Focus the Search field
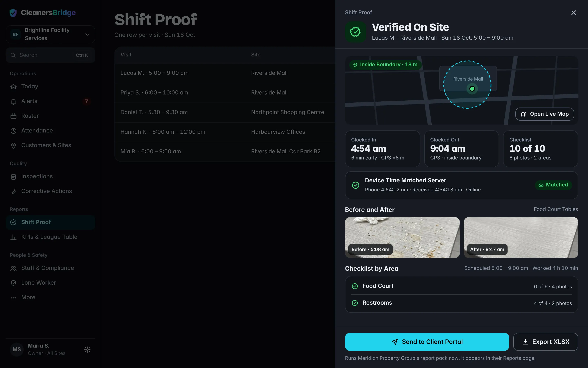588x368 pixels. click(x=50, y=55)
